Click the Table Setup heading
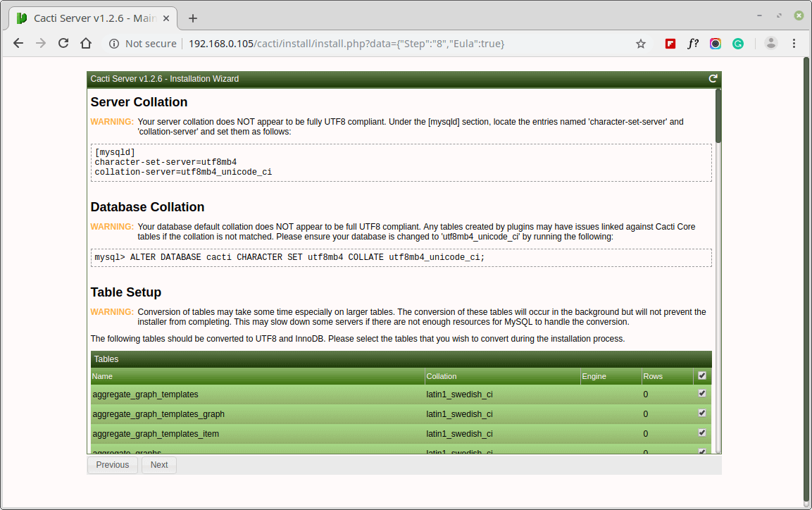 (126, 292)
